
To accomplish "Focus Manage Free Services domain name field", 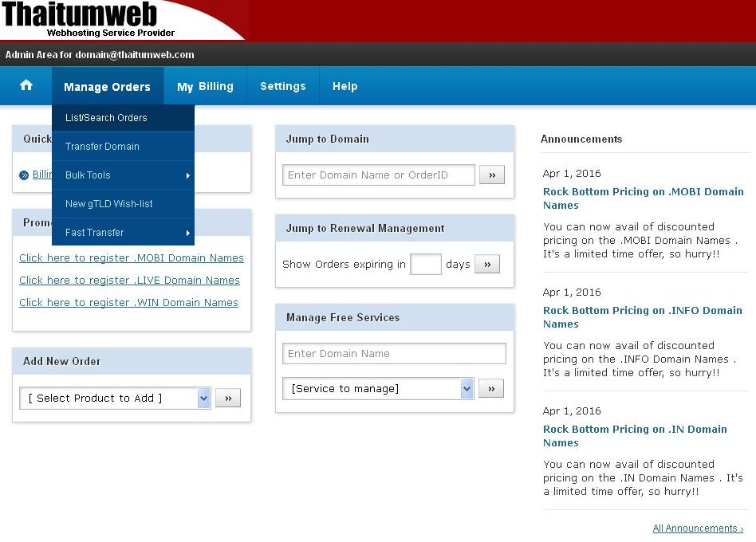I will (x=394, y=353).
